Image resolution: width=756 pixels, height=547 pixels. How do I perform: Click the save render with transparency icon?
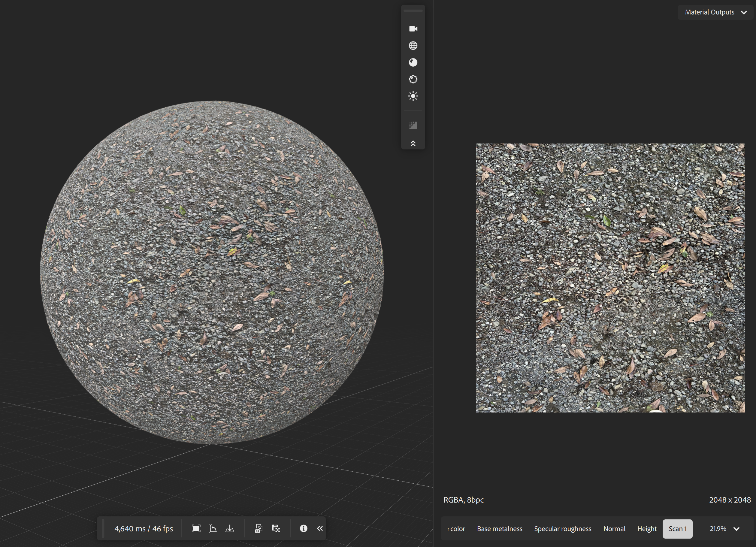pyautogui.click(x=276, y=528)
